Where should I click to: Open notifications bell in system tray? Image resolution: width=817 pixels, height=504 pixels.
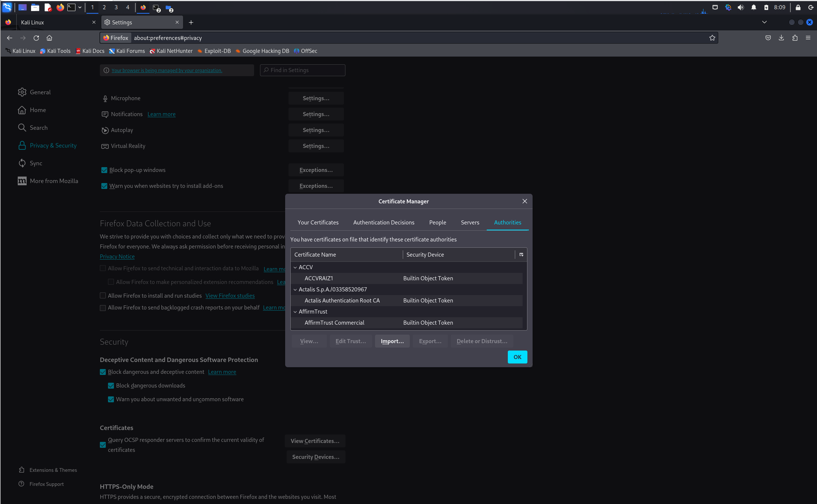tap(754, 7)
